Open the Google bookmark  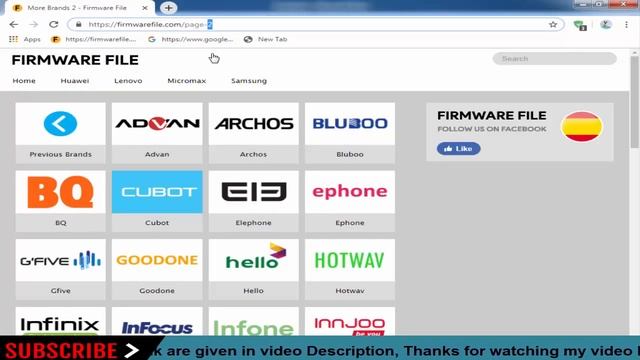coord(191,39)
